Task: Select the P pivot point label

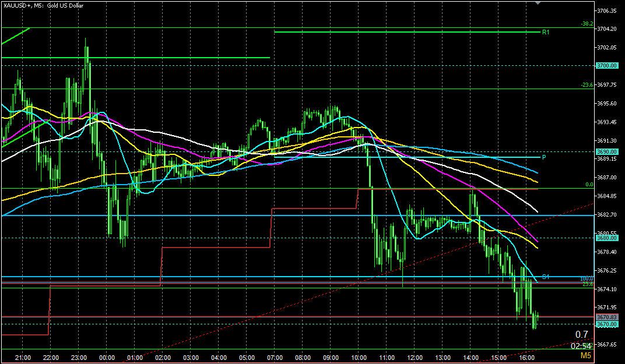Action: (543, 157)
